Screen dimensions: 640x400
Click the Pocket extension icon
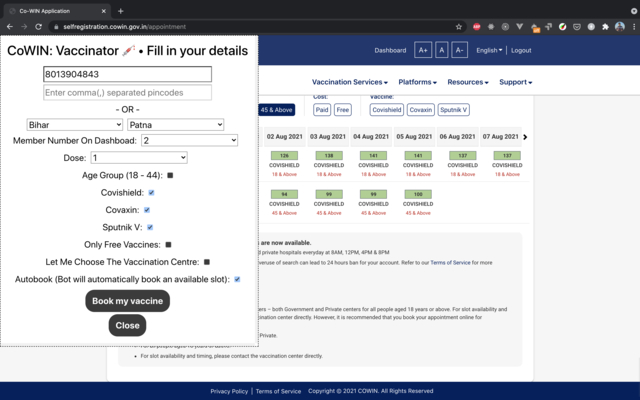(x=577, y=27)
